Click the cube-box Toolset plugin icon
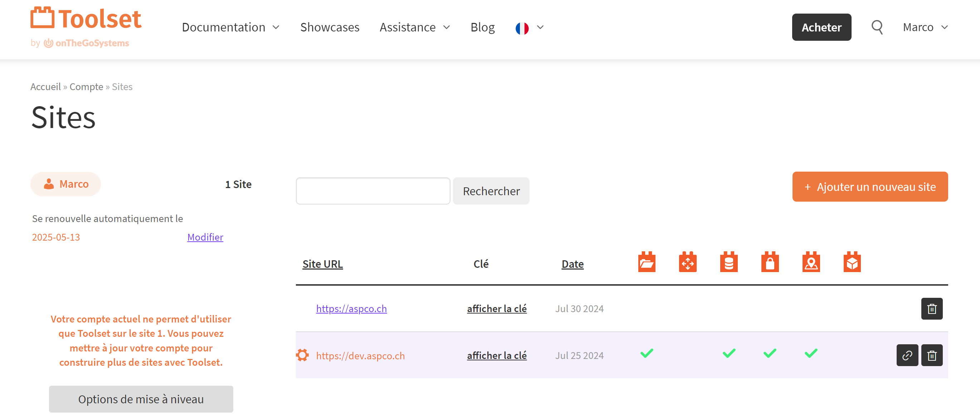 [852, 262]
